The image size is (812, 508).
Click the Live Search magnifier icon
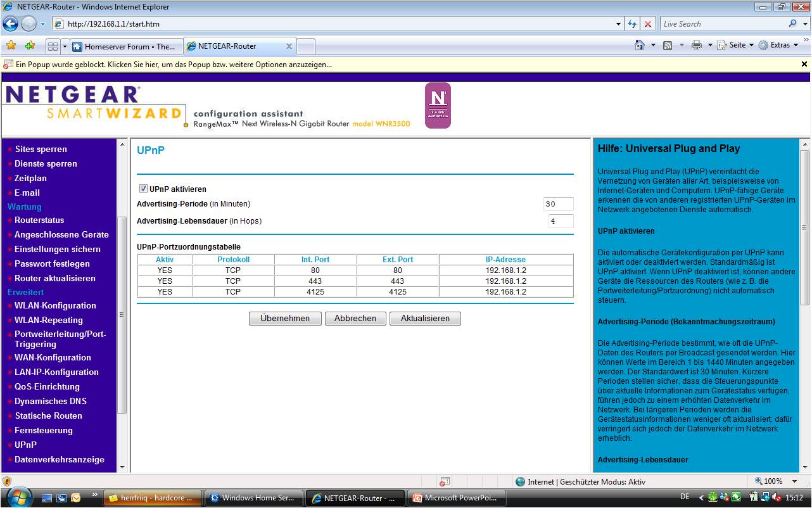pyautogui.click(x=793, y=23)
